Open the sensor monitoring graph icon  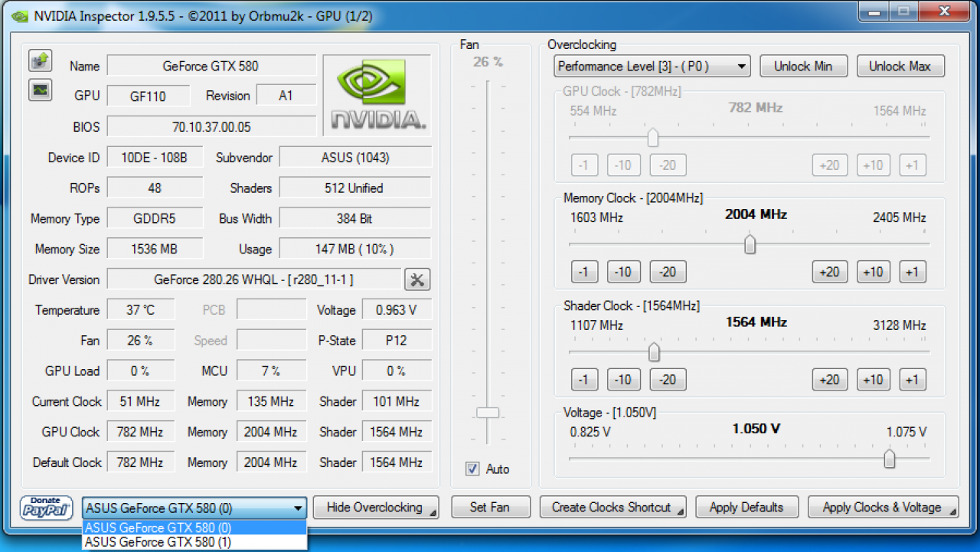click(40, 90)
